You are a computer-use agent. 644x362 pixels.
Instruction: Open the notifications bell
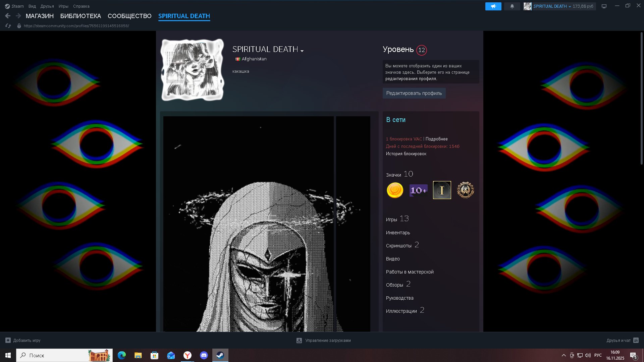point(512,6)
